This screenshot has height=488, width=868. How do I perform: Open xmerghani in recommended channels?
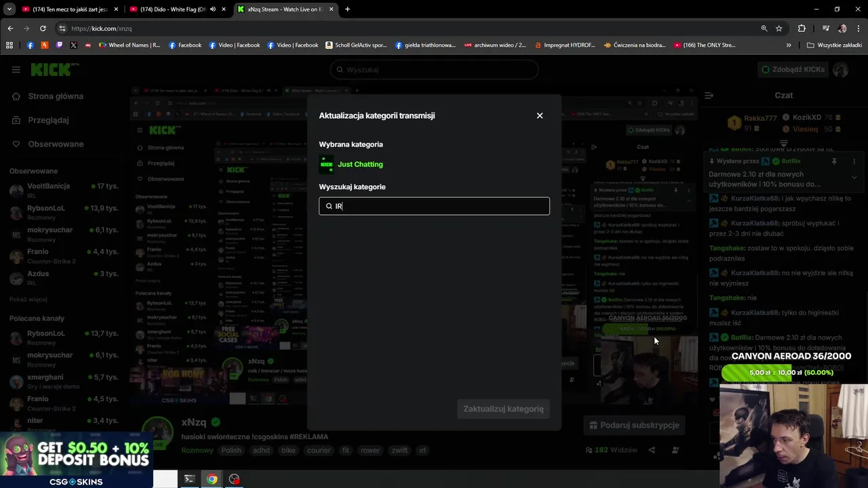point(64,381)
